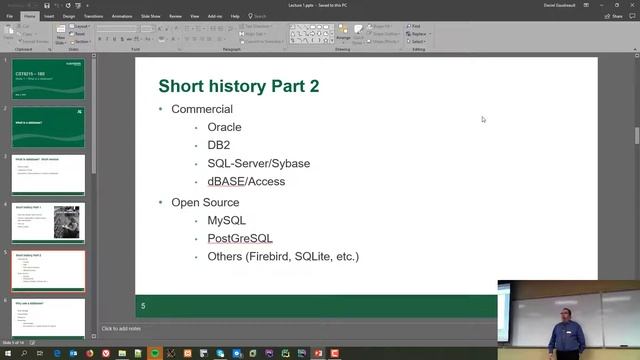Click the New Slide button
Viewport: 640px width, 360px height.
pyautogui.click(x=60, y=34)
